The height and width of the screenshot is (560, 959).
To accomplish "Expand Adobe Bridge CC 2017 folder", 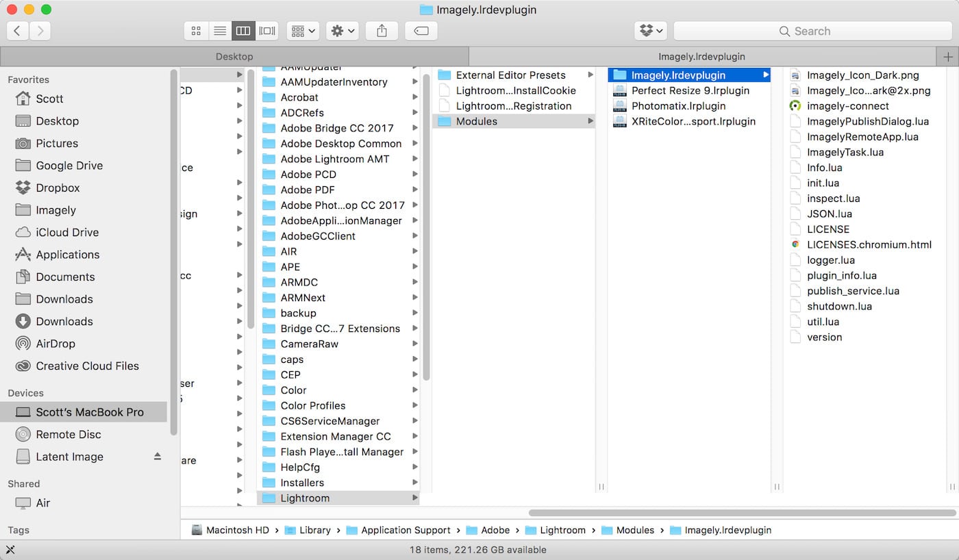I will tap(415, 128).
